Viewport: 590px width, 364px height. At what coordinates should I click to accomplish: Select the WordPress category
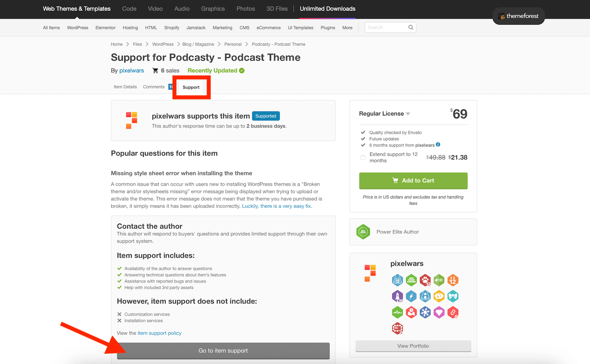(78, 28)
